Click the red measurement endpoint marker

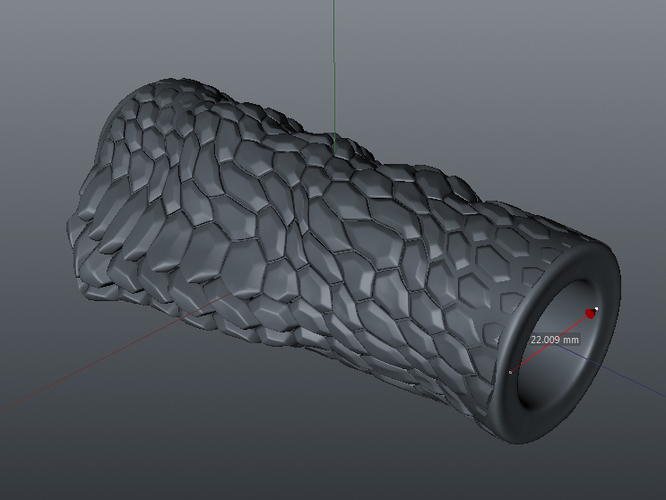tap(590, 314)
